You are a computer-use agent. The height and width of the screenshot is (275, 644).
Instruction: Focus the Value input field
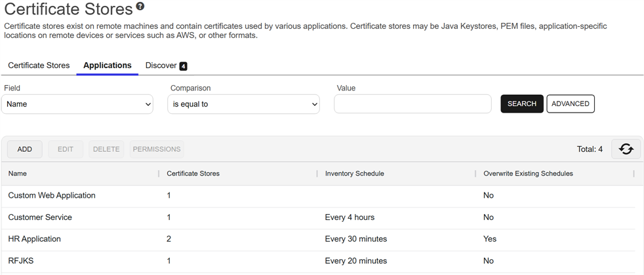coord(413,103)
